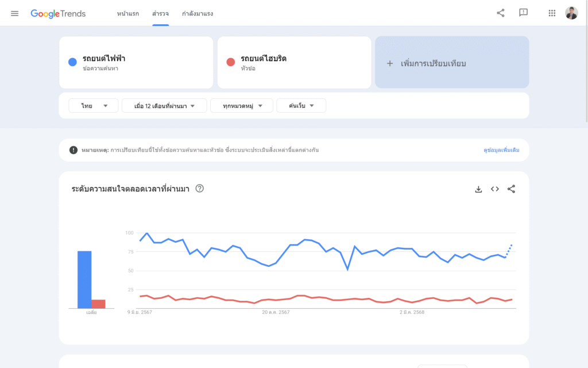
Task: Expand the ทุกหมวดหมู่ category dropdown
Action: (x=242, y=106)
